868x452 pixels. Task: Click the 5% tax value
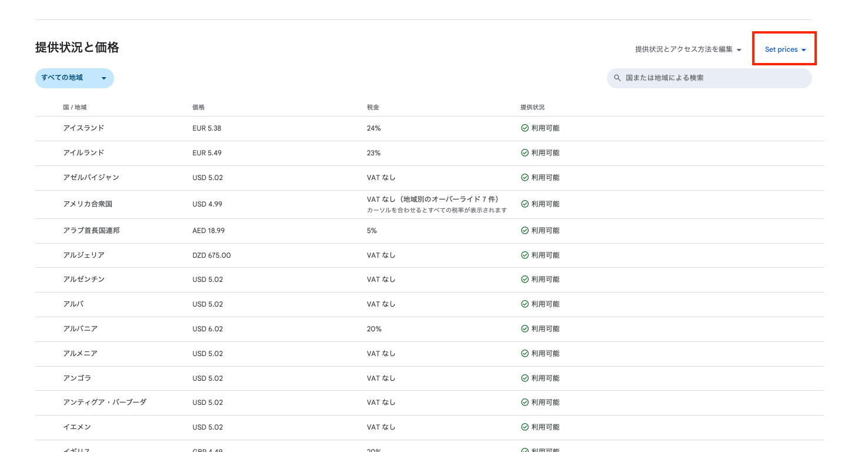click(x=372, y=231)
